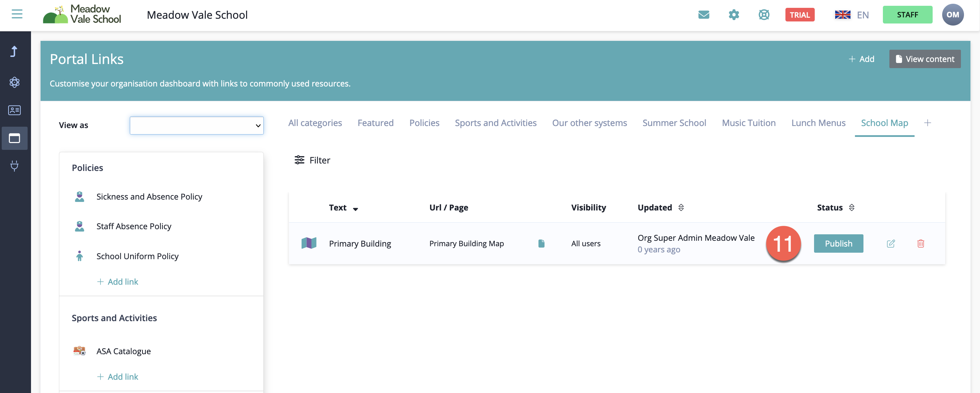This screenshot has width=980, height=393.
Task: Select the Featured tab
Action: tap(375, 123)
